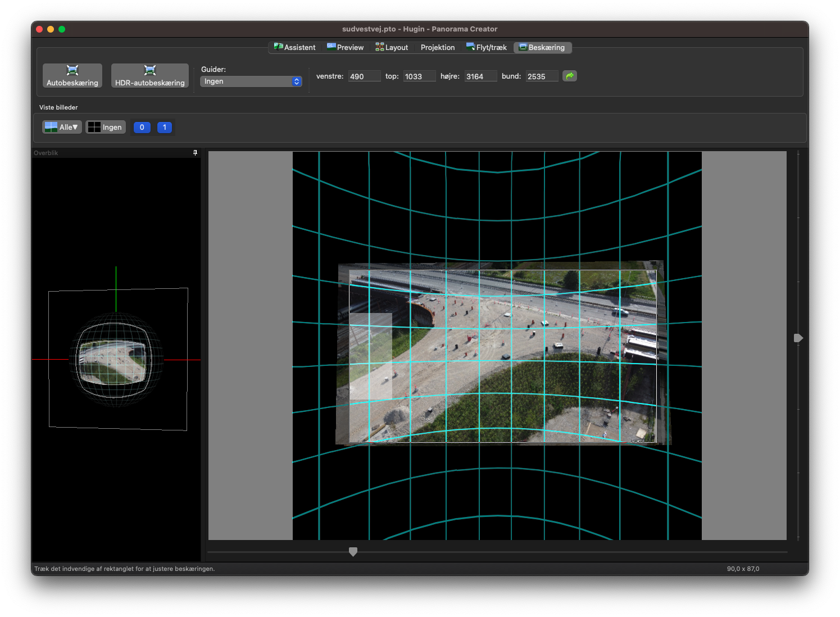Screen dimensions: 840x617
Task: Switch to the Preview tab
Action: tap(345, 48)
